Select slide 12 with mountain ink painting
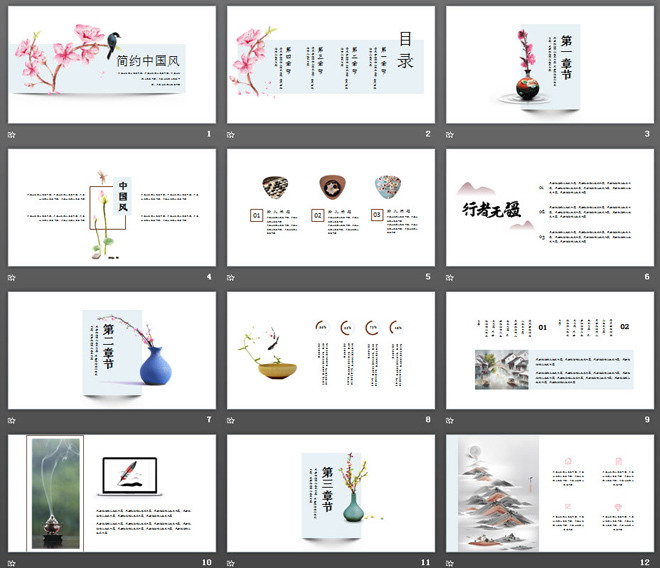The width and height of the screenshot is (660, 568). 550,493
